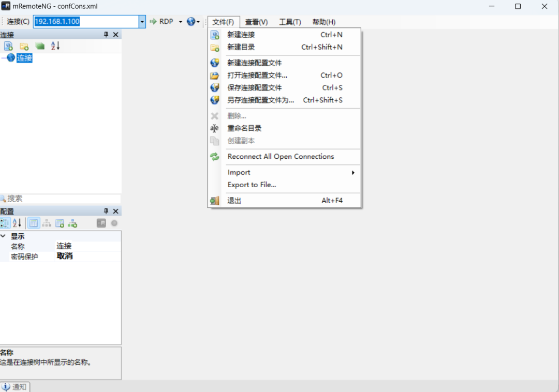Collapse the 显示 property category
The image size is (559, 392).
[x=4, y=236]
